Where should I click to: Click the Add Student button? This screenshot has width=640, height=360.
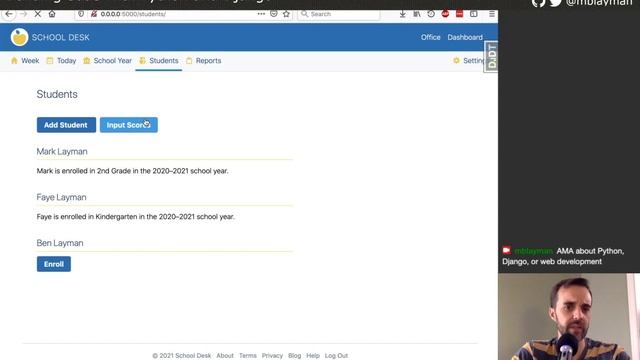(x=66, y=125)
